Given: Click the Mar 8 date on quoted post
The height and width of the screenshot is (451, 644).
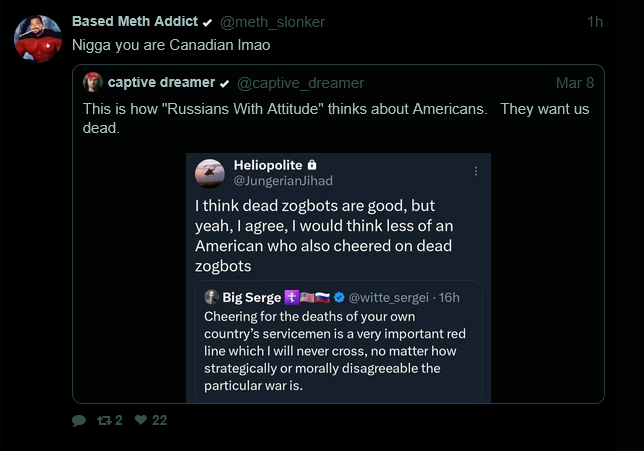Looking at the screenshot, I should (574, 83).
